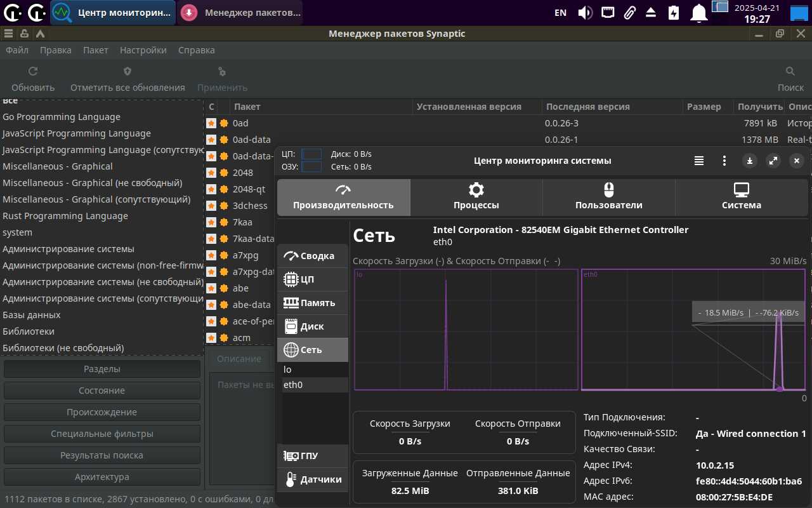Screen dimensions: 812x508
Task: Select the Память memory section
Action: click(312, 303)
